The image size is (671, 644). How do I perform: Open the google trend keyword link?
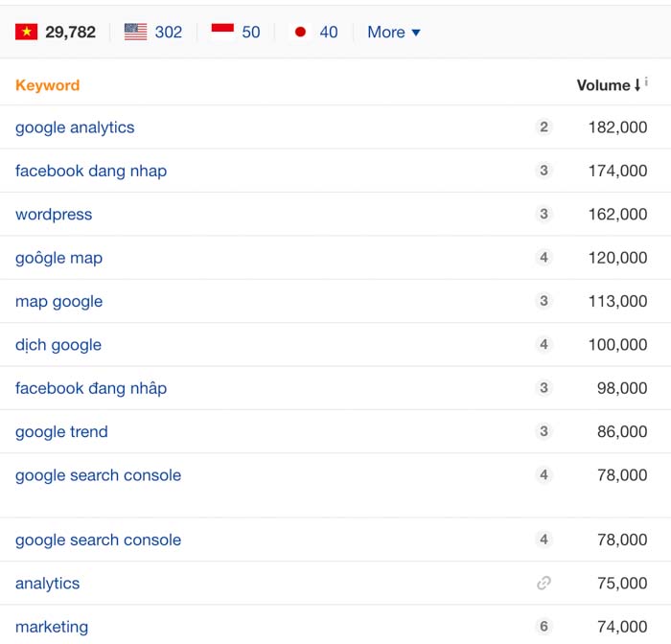pyautogui.click(x=61, y=432)
